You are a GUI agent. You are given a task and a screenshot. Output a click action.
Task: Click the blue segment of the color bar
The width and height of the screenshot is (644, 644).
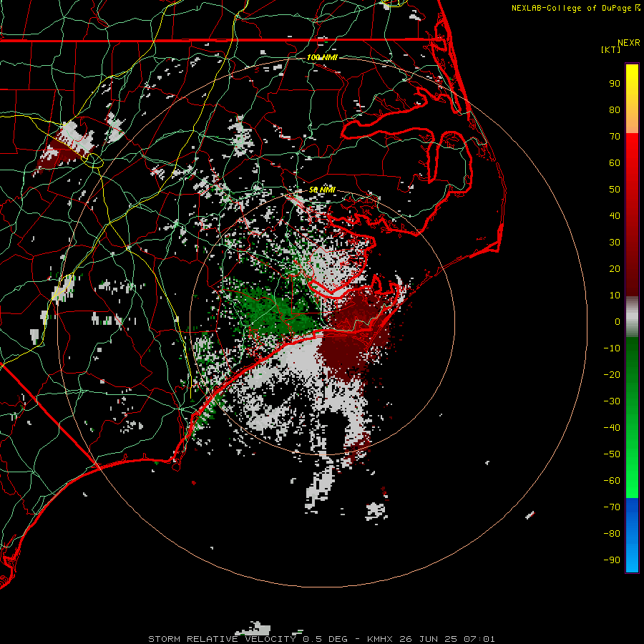pyautogui.click(x=632, y=535)
